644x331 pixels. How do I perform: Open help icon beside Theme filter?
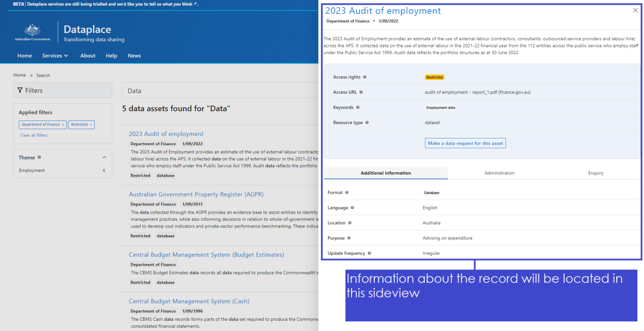pyautogui.click(x=39, y=158)
